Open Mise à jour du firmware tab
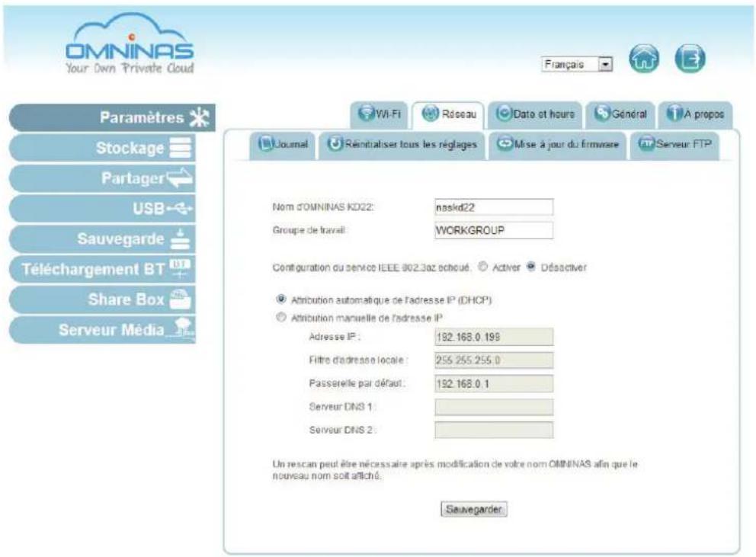Screen dimensions: 756x557 [x=558, y=145]
